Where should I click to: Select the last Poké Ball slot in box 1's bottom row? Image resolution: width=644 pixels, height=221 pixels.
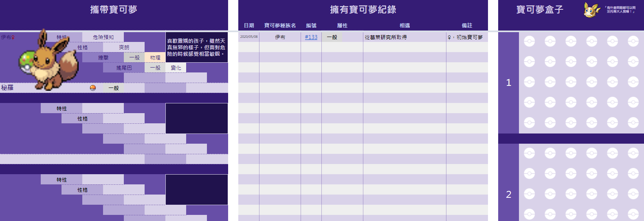pyautogui.click(x=633, y=123)
